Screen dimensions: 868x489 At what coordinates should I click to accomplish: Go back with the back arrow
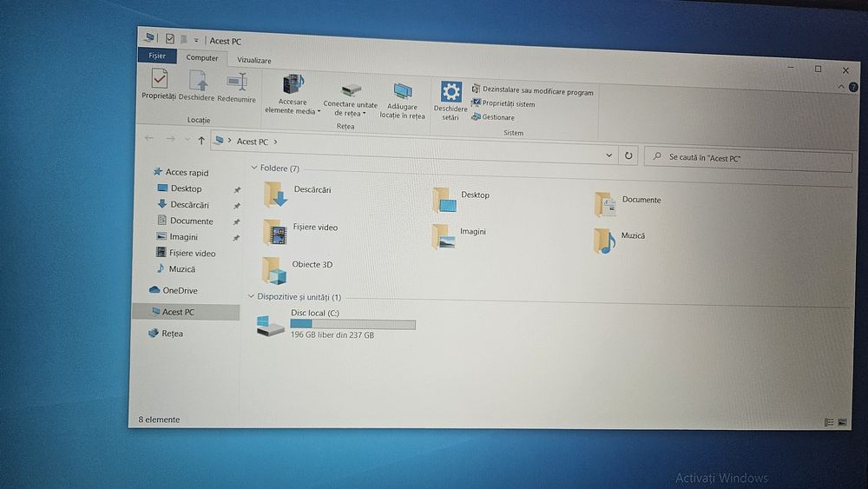pos(149,138)
